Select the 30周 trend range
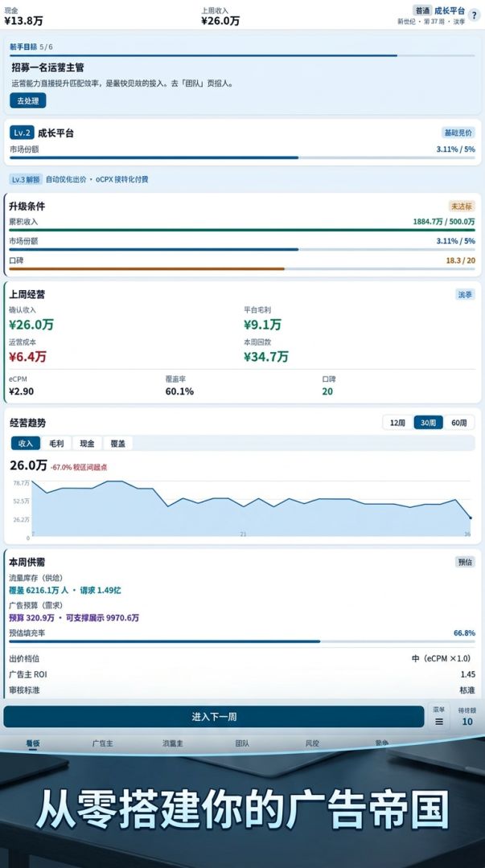485x868 pixels. [428, 423]
